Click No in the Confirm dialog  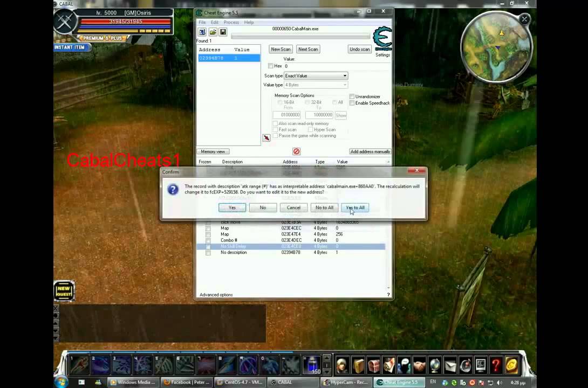[263, 207]
